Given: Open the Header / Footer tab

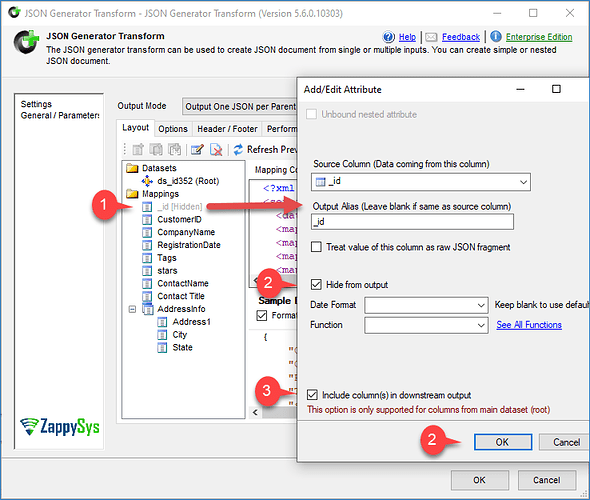Looking at the screenshot, I should pos(227,129).
